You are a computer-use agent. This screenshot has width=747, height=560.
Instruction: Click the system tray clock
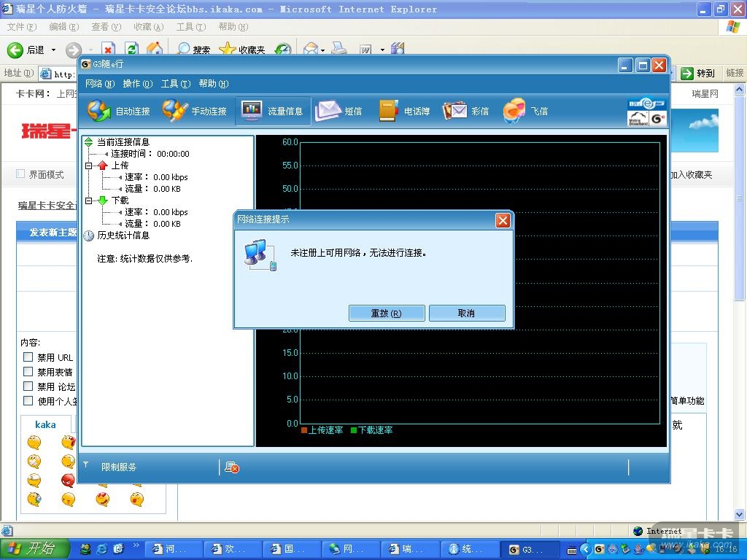[726, 549]
